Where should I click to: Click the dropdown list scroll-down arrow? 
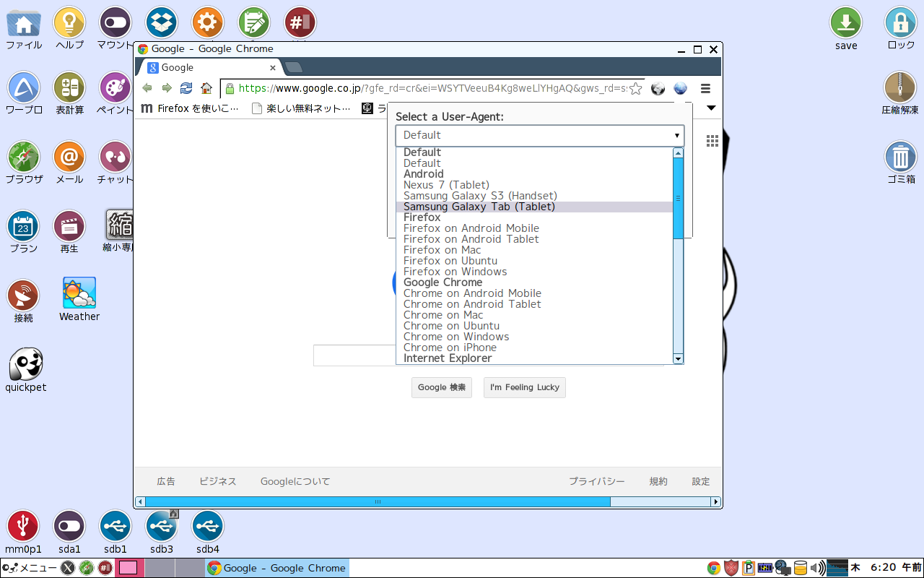pos(678,358)
